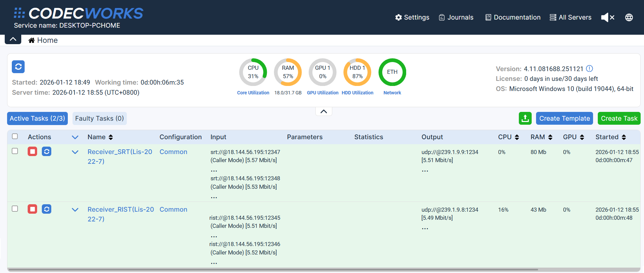Open the Journals menu
644x273 pixels.
(x=456, y=18)
